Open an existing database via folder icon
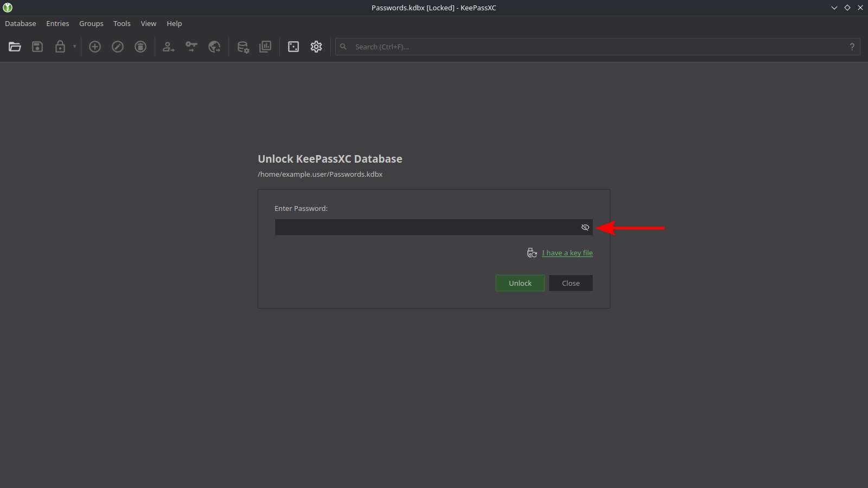Viewport: 868px width, 488px height. point(15,47)
